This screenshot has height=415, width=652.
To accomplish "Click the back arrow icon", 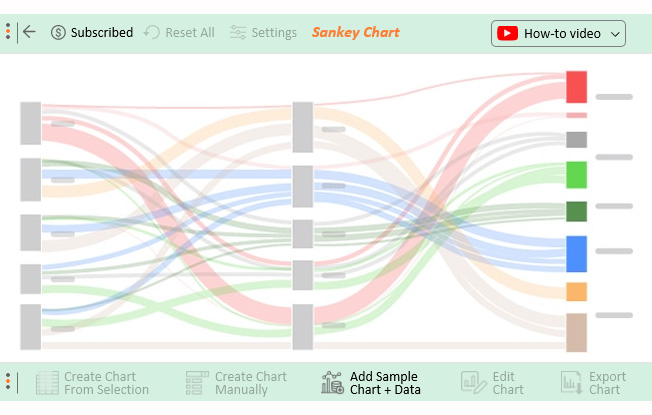I will click(29, 32).
